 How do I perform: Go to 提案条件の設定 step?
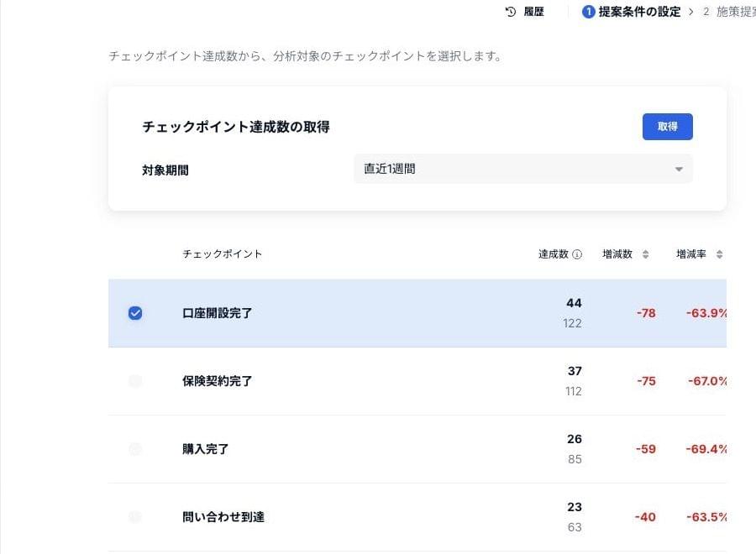coord(639,12)
